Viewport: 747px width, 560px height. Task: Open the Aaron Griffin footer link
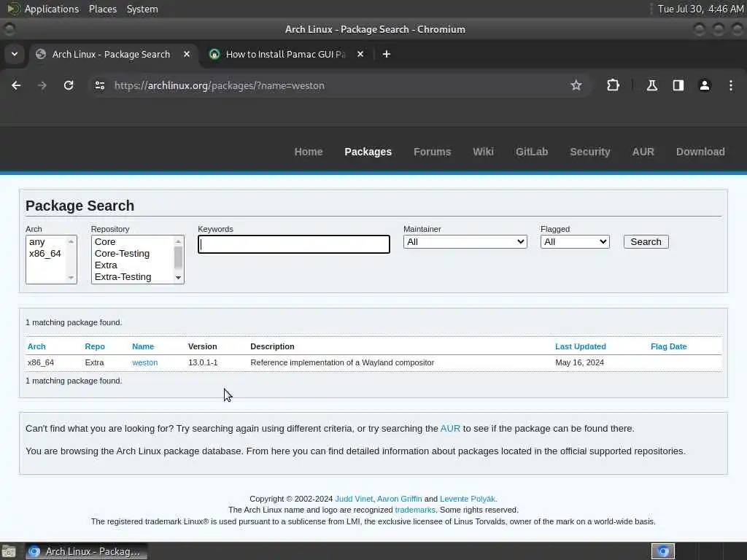click(399, 499)
